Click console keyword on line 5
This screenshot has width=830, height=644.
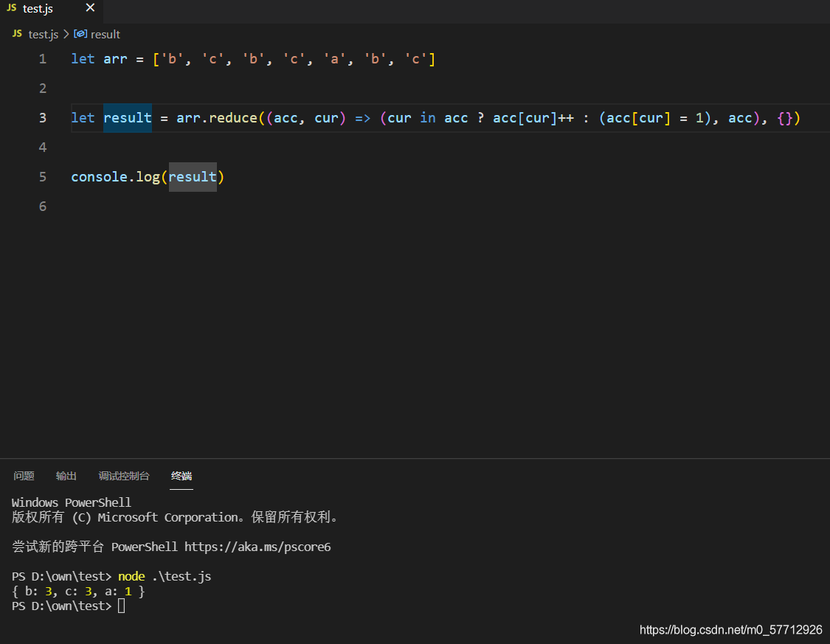[x=100, y=176]
